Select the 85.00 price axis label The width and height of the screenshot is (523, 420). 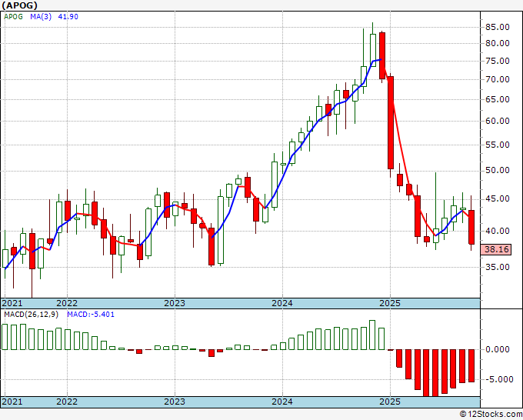(498, 27)
